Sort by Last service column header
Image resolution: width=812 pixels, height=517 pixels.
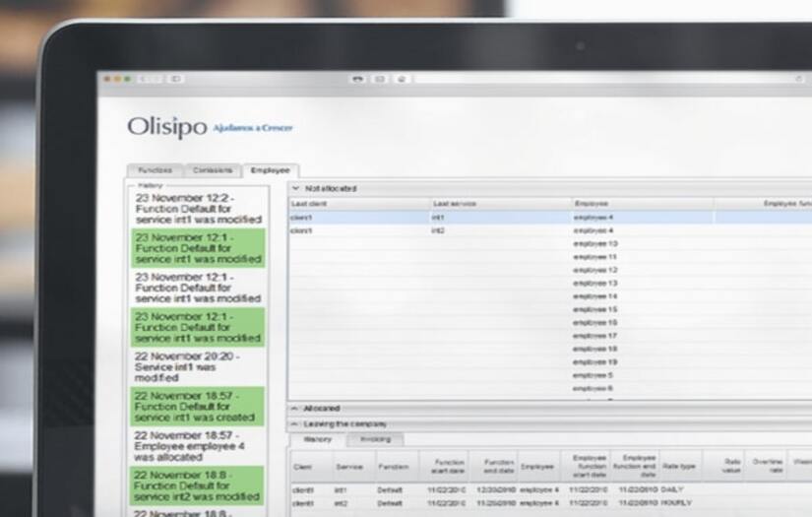502,204
